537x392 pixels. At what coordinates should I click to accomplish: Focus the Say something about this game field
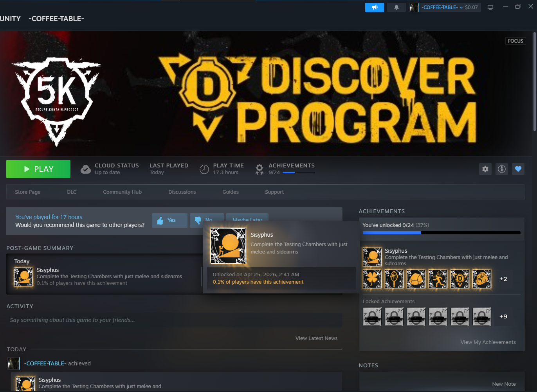coord(174,320)
